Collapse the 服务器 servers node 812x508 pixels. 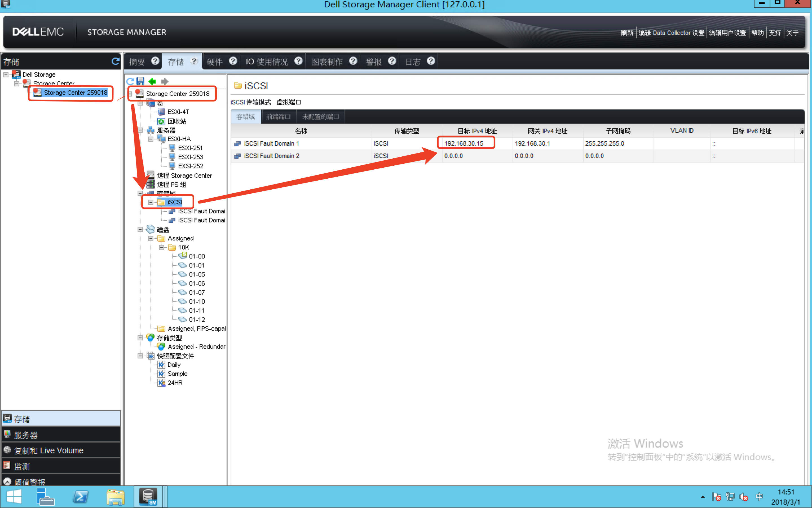140,130
